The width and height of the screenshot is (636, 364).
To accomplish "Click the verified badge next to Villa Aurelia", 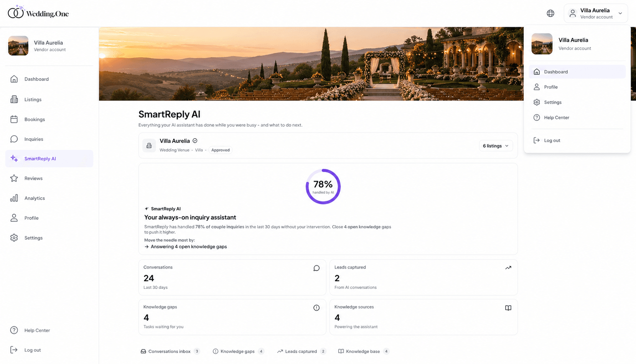I will [x=195, y=141].
